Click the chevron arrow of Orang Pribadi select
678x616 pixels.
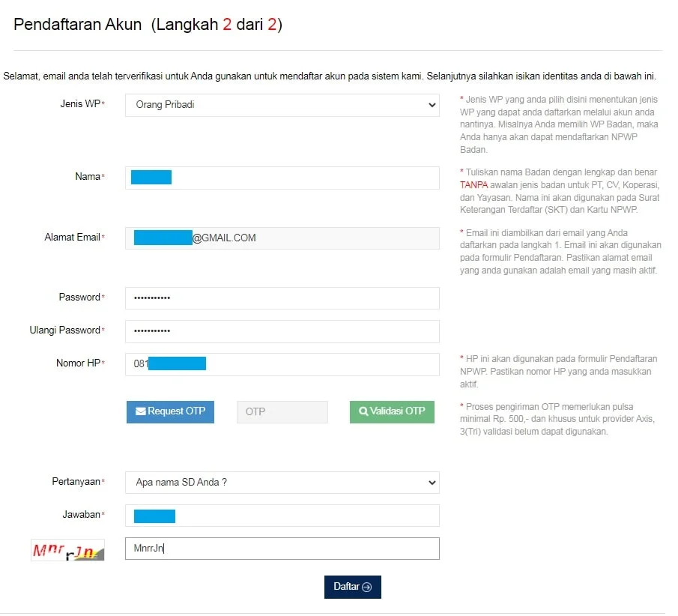coord(432,105)
